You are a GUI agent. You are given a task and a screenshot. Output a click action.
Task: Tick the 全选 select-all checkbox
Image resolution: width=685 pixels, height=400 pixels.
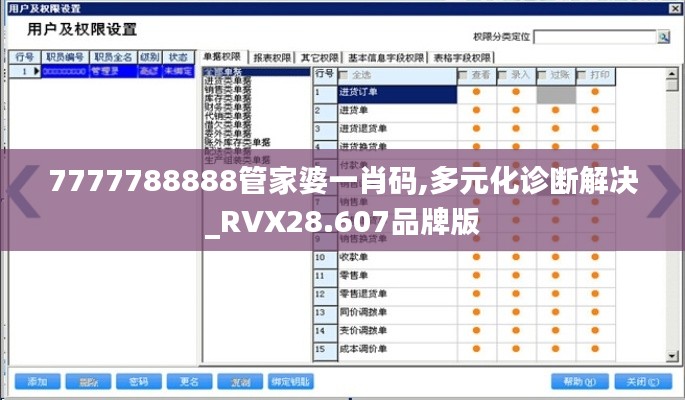click(343, 76)
